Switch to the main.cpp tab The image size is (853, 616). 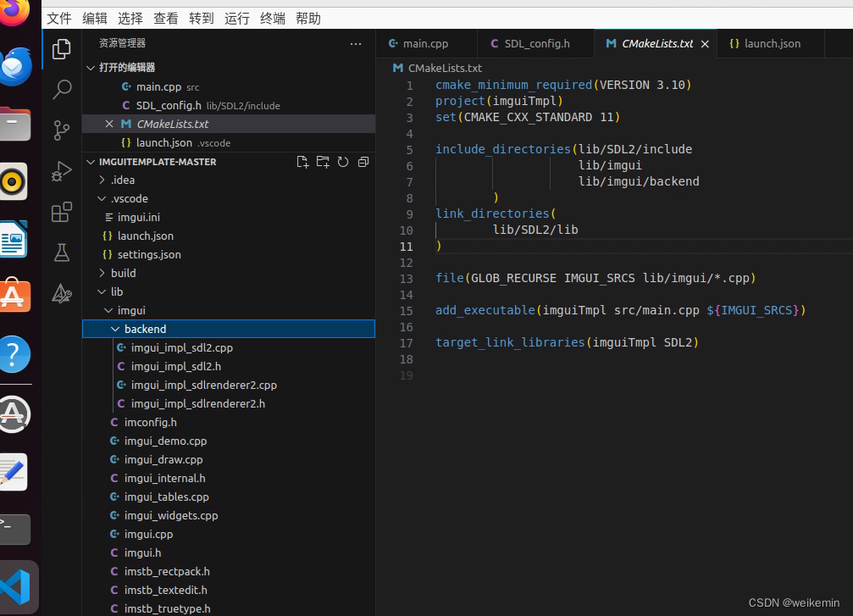pyautogui.click(x=426, y=42)
